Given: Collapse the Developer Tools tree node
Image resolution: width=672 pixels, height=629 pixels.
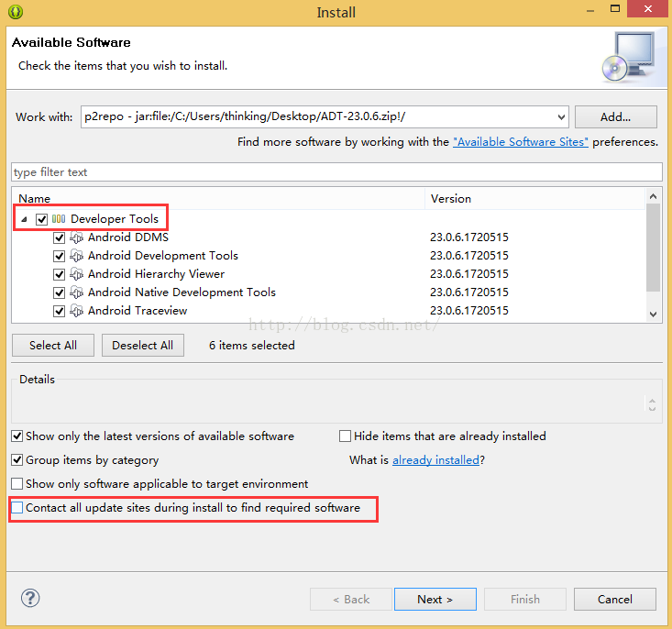Looking at the screenshot, I should (25, 219).
